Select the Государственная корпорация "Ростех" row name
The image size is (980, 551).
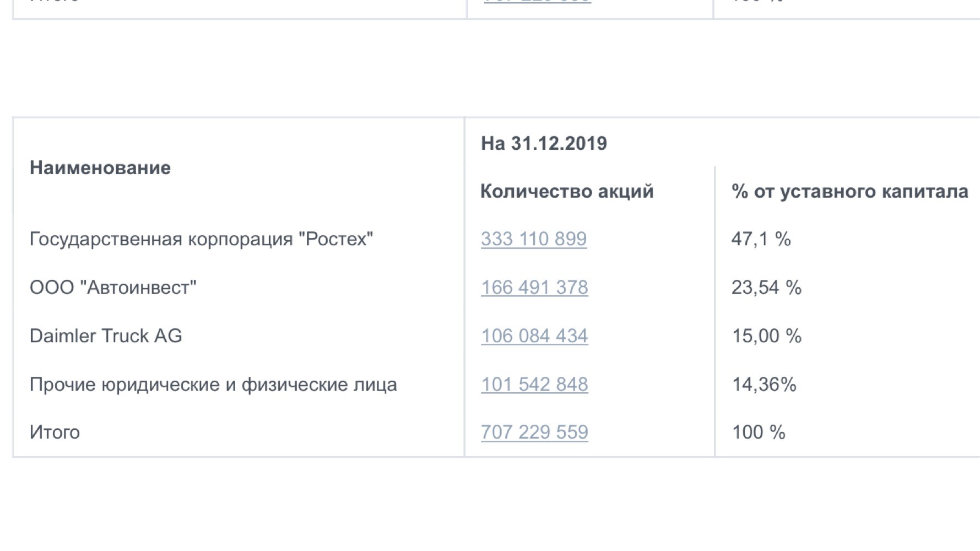tap(201, 239)
